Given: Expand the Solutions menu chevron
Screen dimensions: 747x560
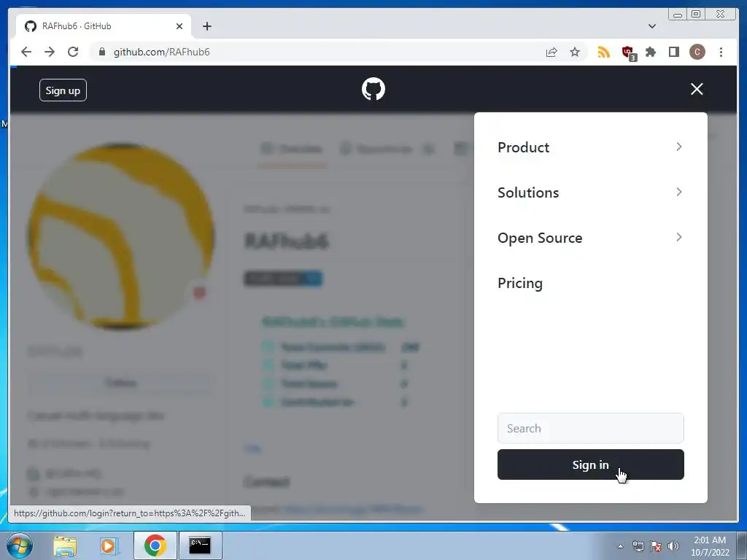Looking at the screenshot, I should (x=679, y=192).
